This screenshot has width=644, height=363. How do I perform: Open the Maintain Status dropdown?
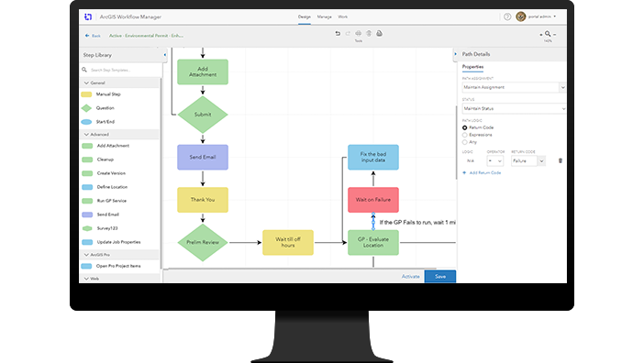514,109
